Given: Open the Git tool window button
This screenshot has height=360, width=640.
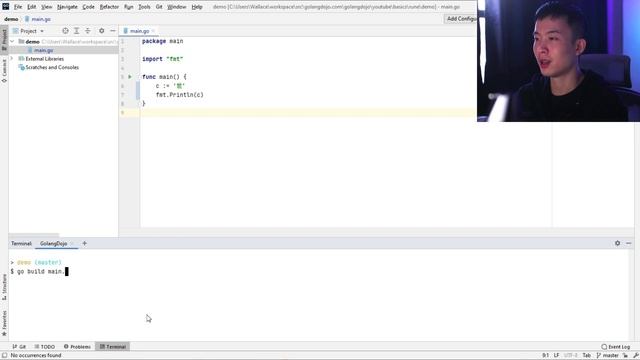Looking at the screenshot, I should tap(19, 347).
